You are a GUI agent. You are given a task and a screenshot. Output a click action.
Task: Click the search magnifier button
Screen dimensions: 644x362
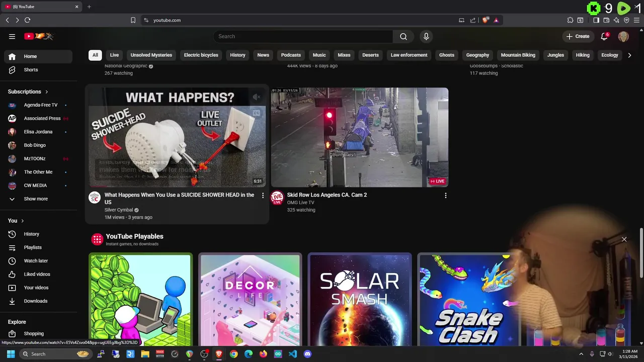[x=404, y=36]
